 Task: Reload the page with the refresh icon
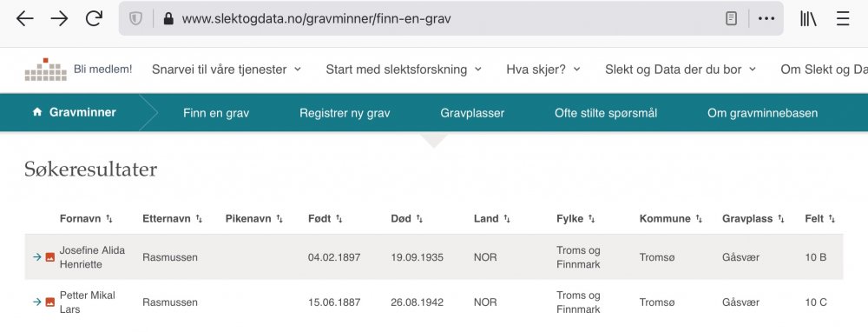[x=94, y=18]
